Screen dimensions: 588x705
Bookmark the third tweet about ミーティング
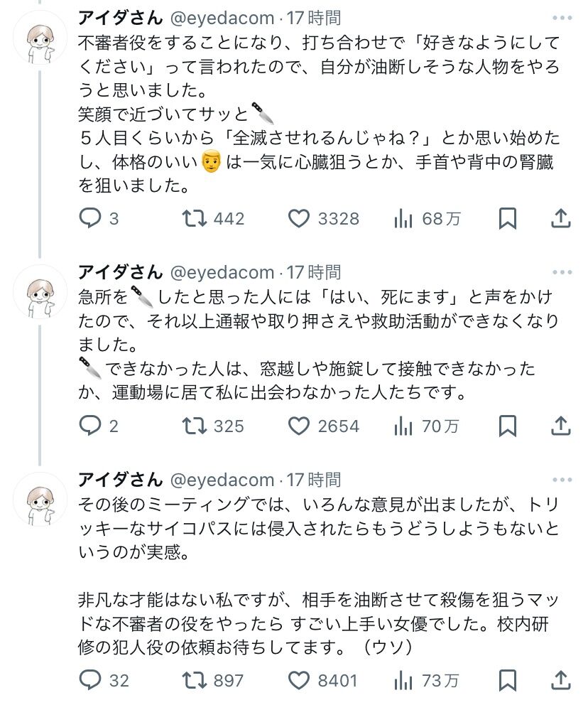(x=507, y=680)
